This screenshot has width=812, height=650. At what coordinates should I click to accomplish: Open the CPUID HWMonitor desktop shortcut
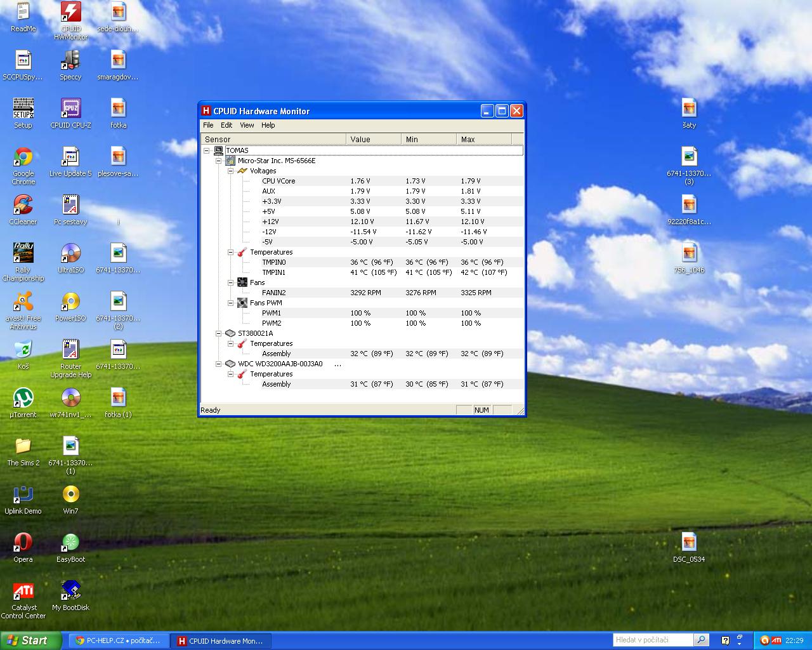pyautogui.click(x=70, y=20)
